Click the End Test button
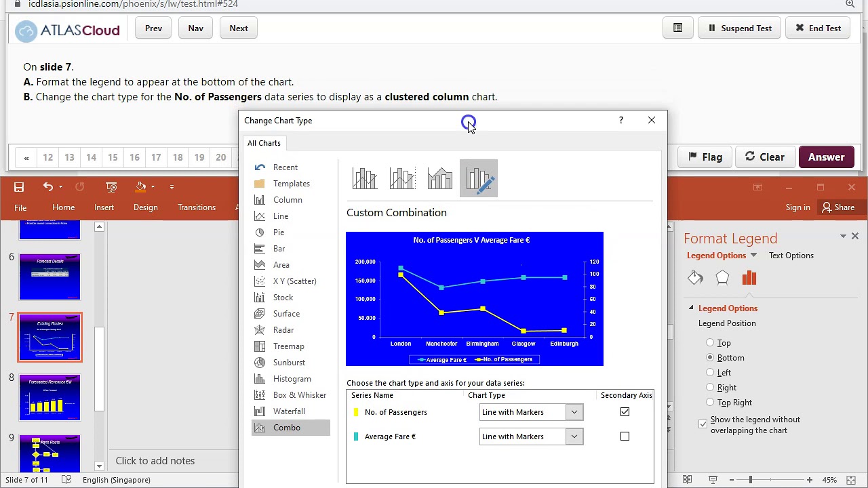 pos(818,28)
